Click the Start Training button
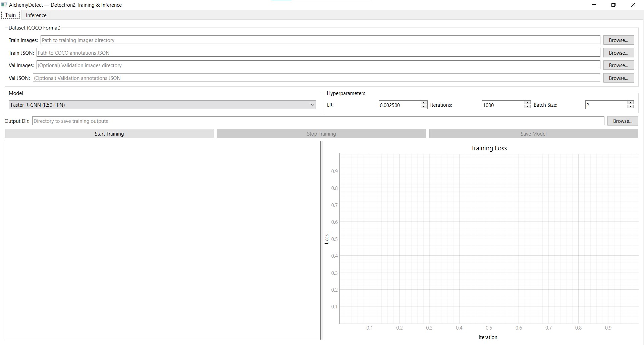The image size is (644, 345). (109, 134)
